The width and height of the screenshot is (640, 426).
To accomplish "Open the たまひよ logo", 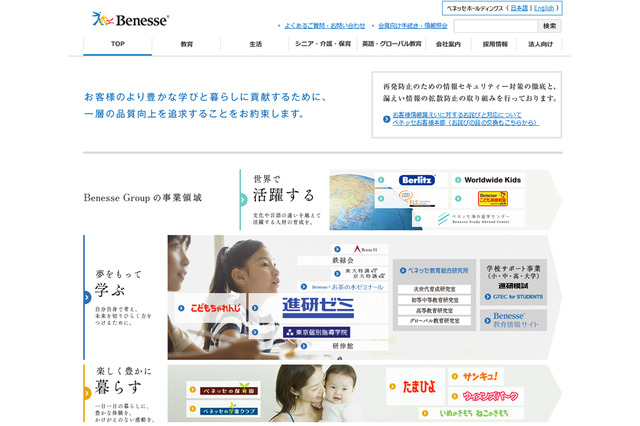I will 419,386.
